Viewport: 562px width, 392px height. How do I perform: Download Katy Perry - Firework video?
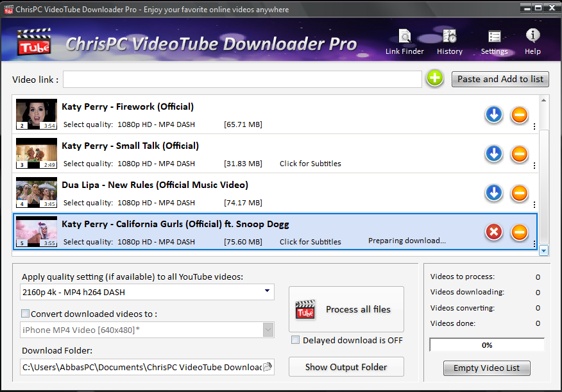tap(494, 115)
